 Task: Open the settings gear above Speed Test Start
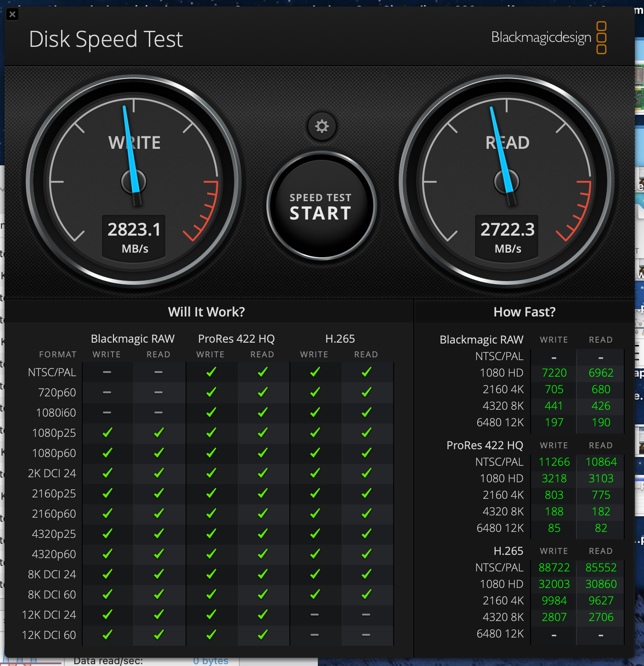pos(322,126)
